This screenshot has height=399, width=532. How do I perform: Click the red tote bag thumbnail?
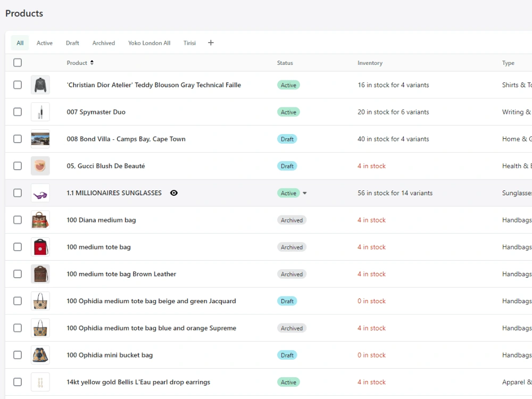(40, 247)
